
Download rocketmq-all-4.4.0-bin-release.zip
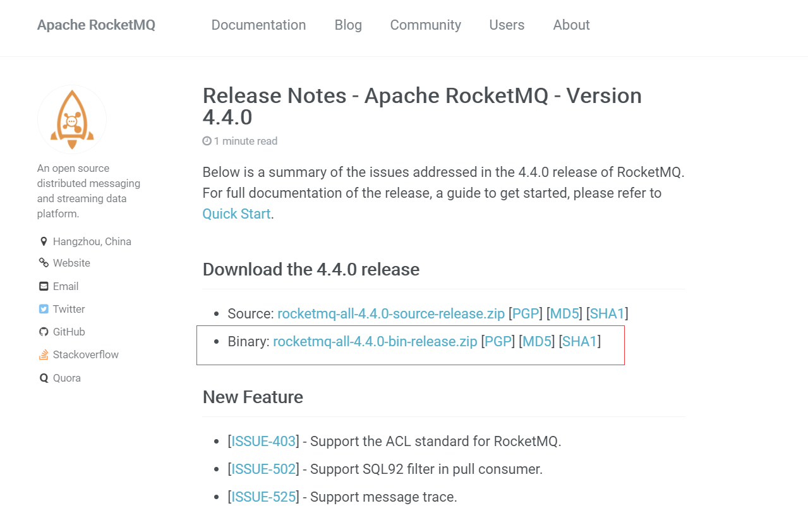375,341
